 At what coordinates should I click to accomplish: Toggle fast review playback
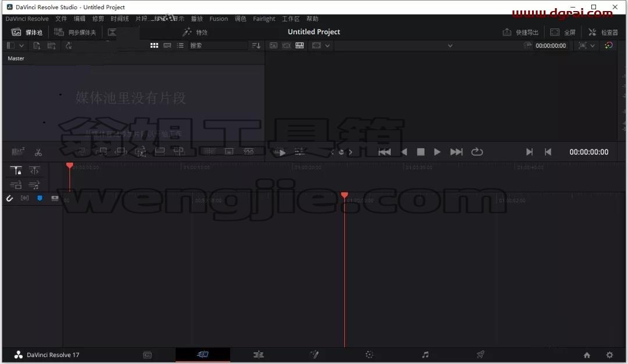pos(280,152)
